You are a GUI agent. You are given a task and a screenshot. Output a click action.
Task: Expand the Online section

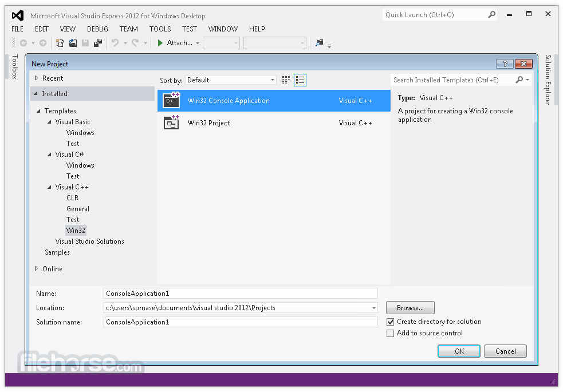click(x=36, y=268)
